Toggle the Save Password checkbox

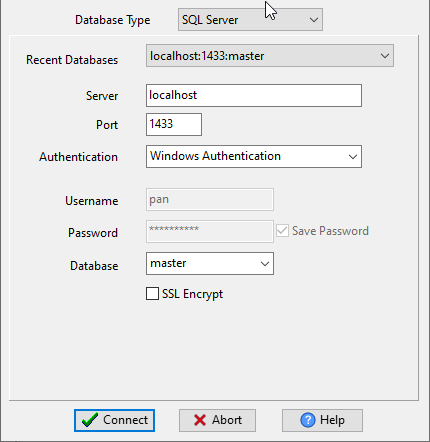(x=282, y=231)
